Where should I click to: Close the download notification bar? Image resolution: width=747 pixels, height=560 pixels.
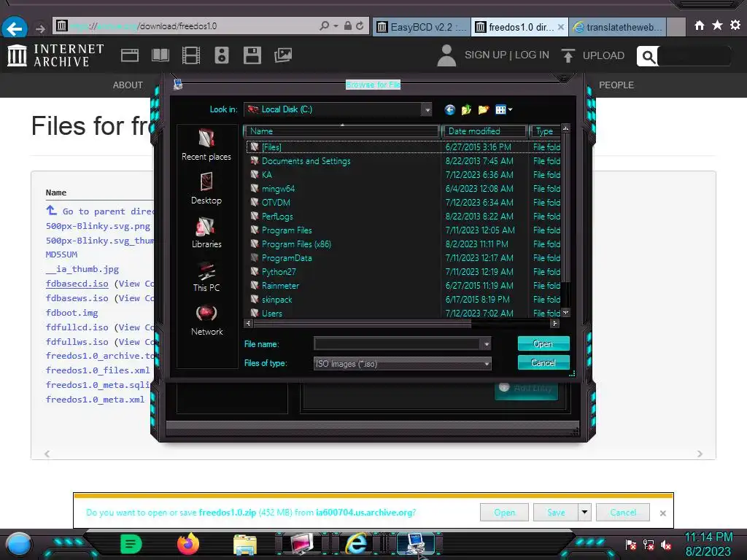point(662,513)
